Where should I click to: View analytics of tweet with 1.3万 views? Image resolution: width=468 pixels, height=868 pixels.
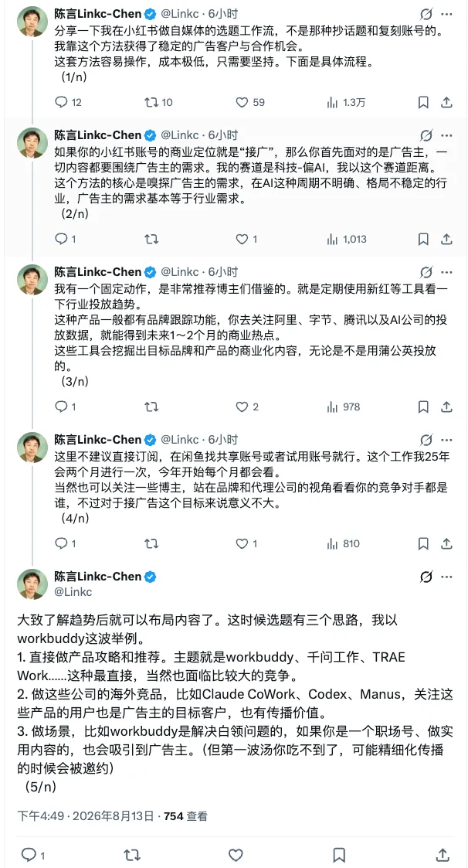coord(346,102)
